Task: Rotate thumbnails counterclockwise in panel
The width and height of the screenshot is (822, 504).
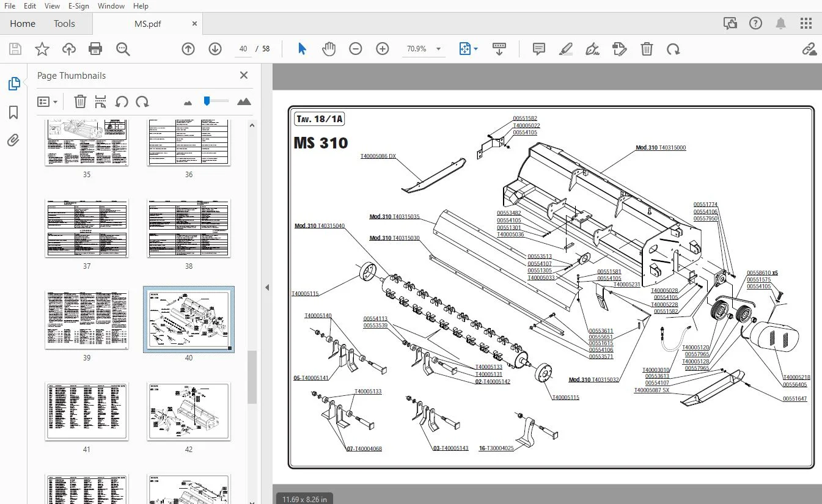Action: pyautogui.click(x=122, y=101)
